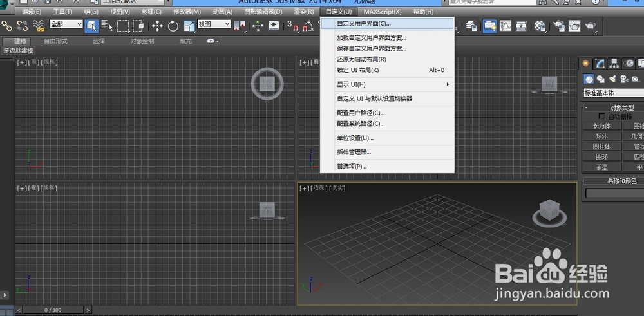The height and width of the screenshot is (316, 644).
Task: Toggle Window/Crossing selection mode
Action: [x=138, y=26]
